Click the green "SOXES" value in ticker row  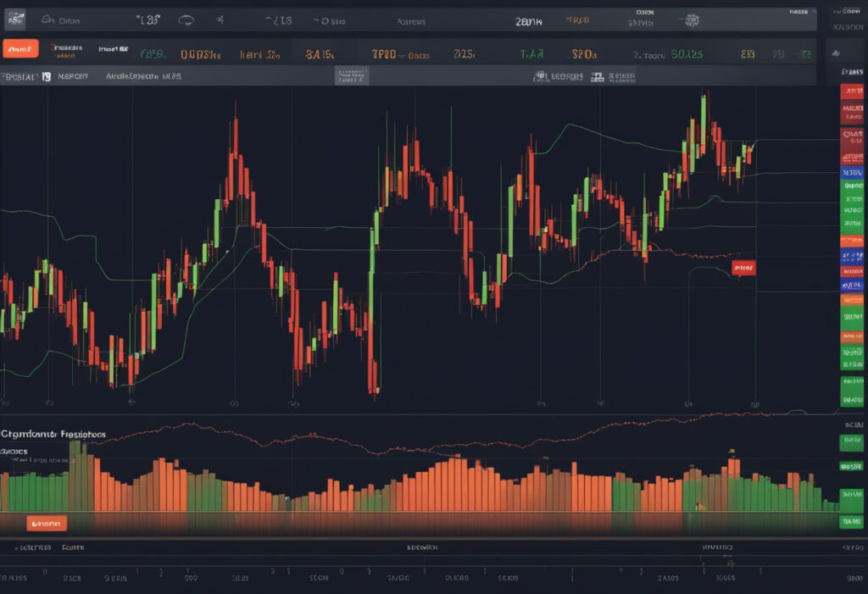pyautogui.click(x=687, y=54)
